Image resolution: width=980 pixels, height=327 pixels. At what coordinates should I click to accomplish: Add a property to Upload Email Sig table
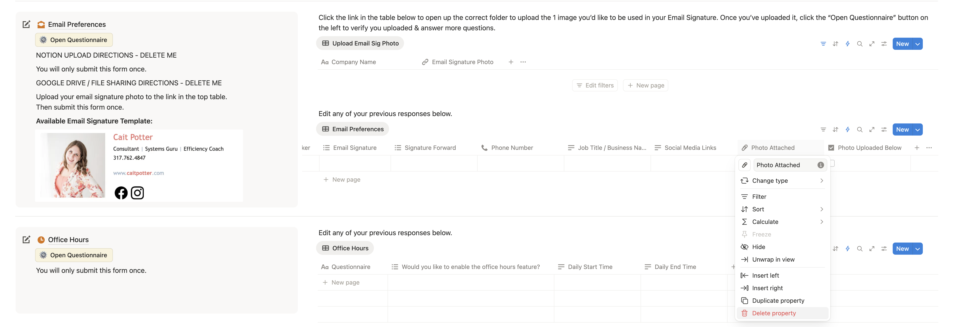pos(511,62)
